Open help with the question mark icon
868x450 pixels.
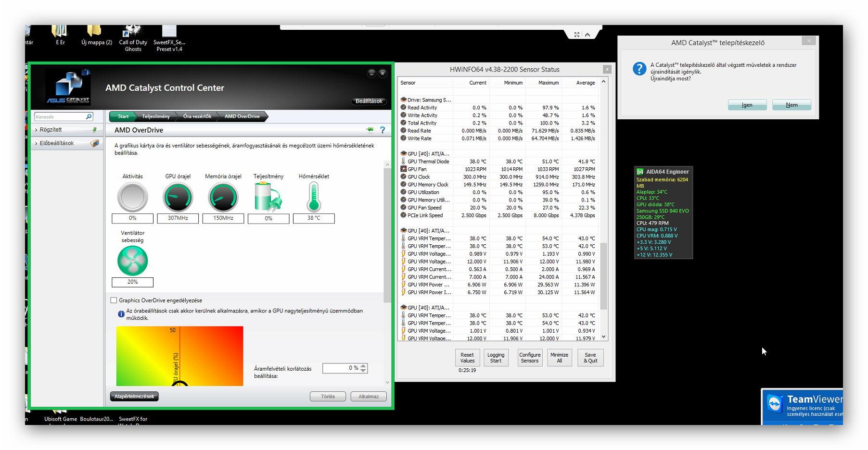tap(383, 130)
